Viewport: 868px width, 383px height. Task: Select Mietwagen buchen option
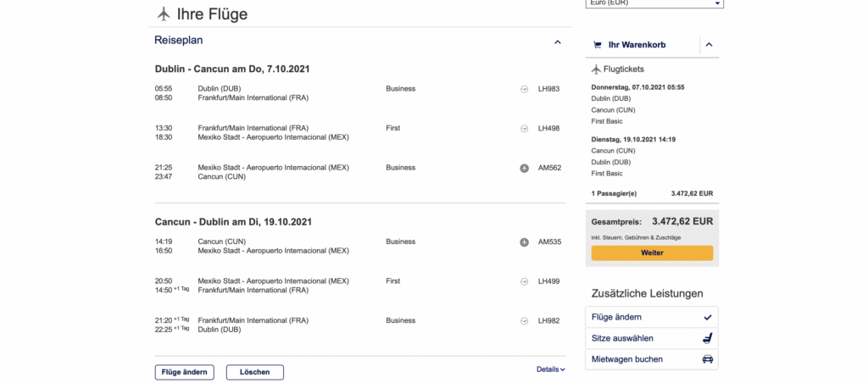point(651,359)
